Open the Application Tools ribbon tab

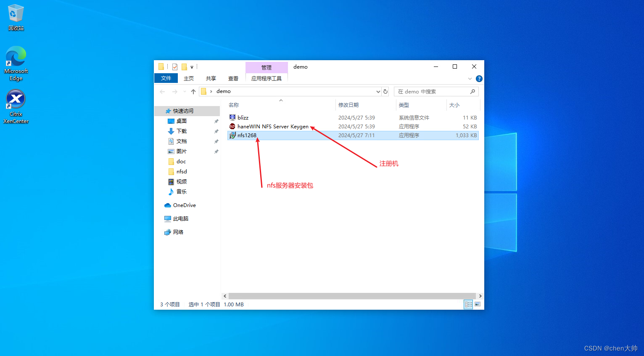tap(267, 79)
